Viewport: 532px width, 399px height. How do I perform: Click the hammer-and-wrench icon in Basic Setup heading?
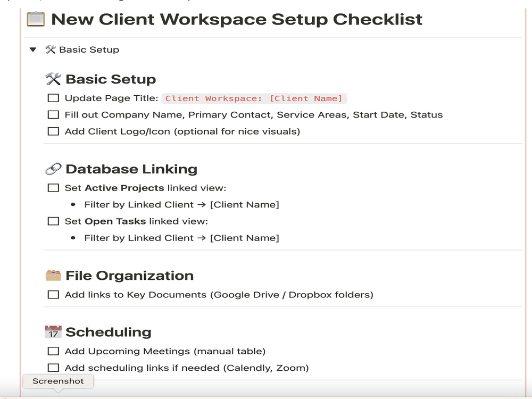click(x=53, y=79)
